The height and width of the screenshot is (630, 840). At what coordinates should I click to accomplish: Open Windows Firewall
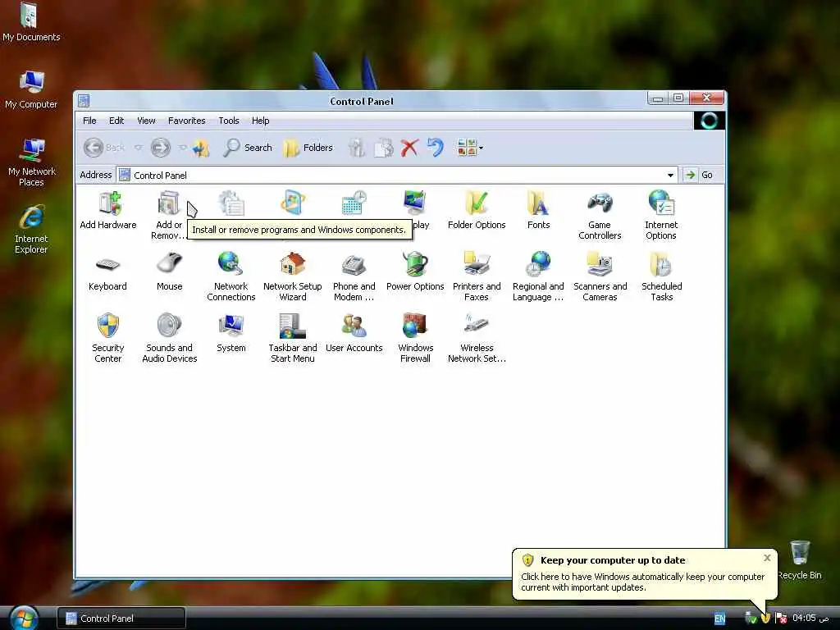coord(415,338)
